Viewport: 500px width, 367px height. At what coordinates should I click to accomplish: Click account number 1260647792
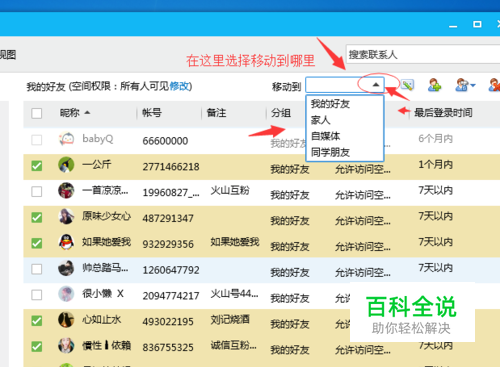(171, 270)
